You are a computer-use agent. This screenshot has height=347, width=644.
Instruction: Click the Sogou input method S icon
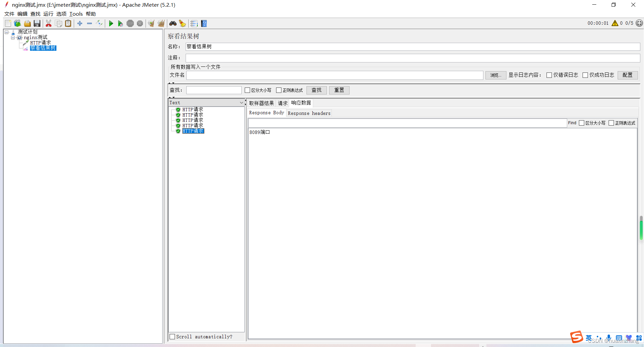point(577,337)
